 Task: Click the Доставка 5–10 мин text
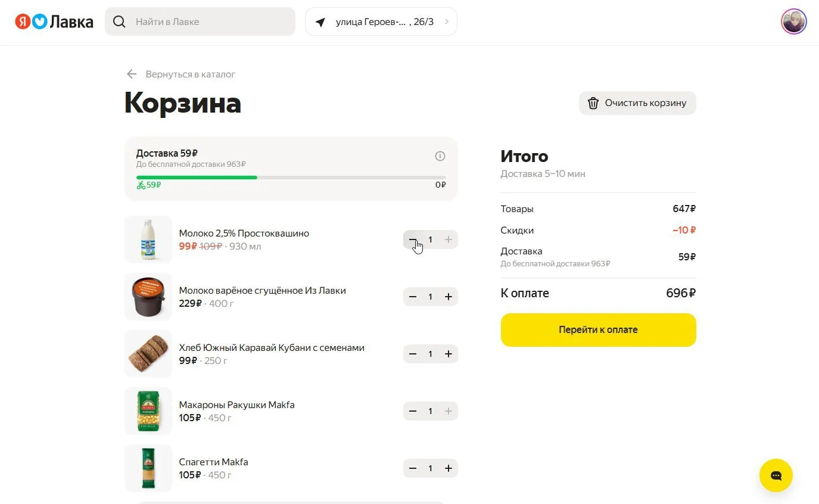[x=543, y=174]
